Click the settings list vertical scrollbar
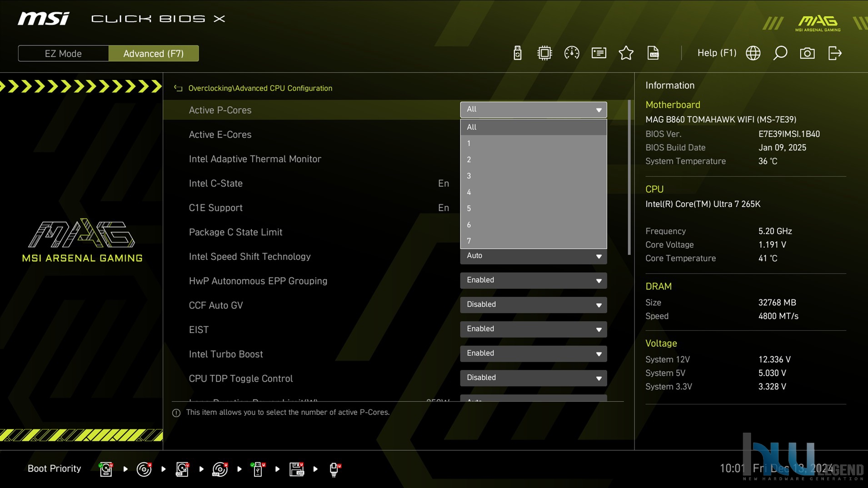This screenshot has height=488, width=868. tap(629, 177)
